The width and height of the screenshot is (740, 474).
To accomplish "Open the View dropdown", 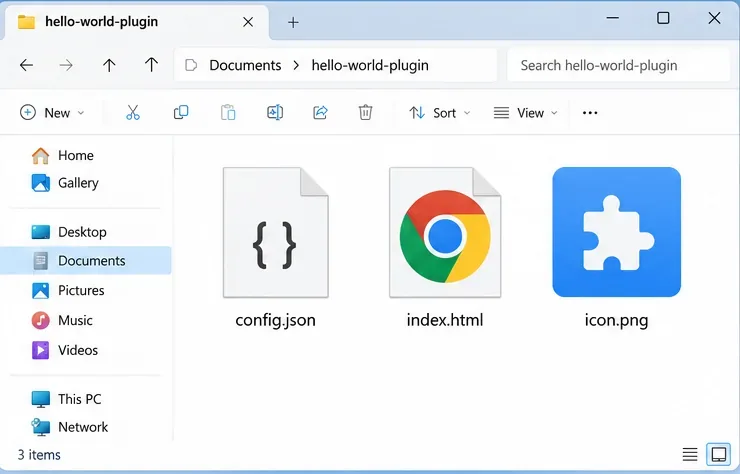I will tap(526, 113).
